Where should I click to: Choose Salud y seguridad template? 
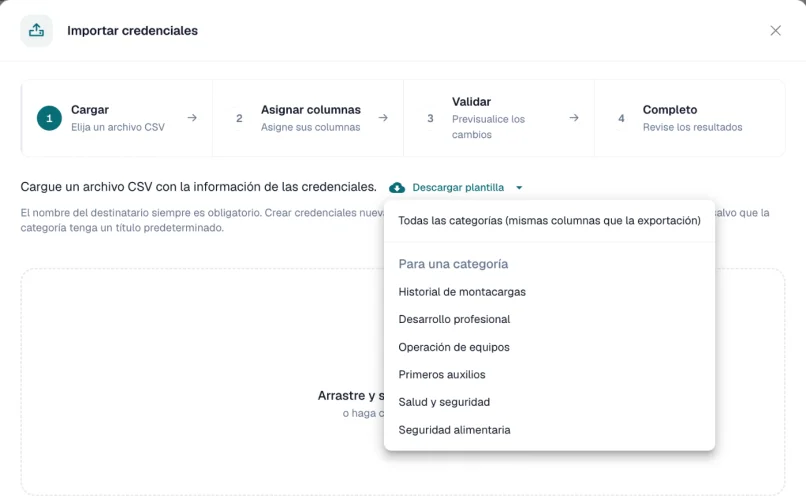pyautogui.click(x=549, y=402)
